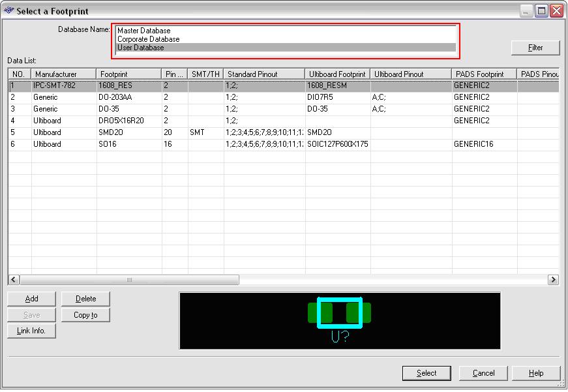Confirm with the Select button

click(x=426, y=373)
